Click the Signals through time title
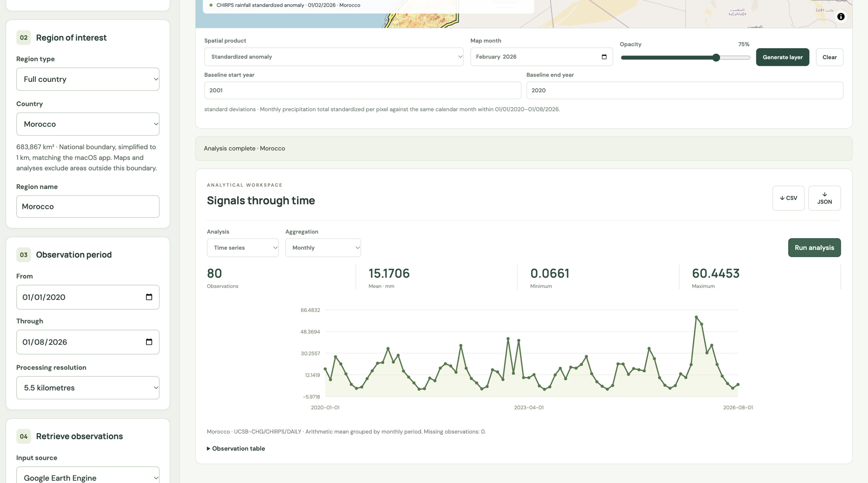868x483 pixels. point(261,201)
